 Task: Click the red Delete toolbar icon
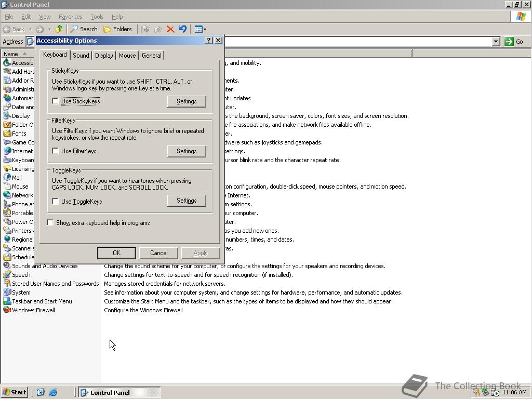tap(170, 29)
